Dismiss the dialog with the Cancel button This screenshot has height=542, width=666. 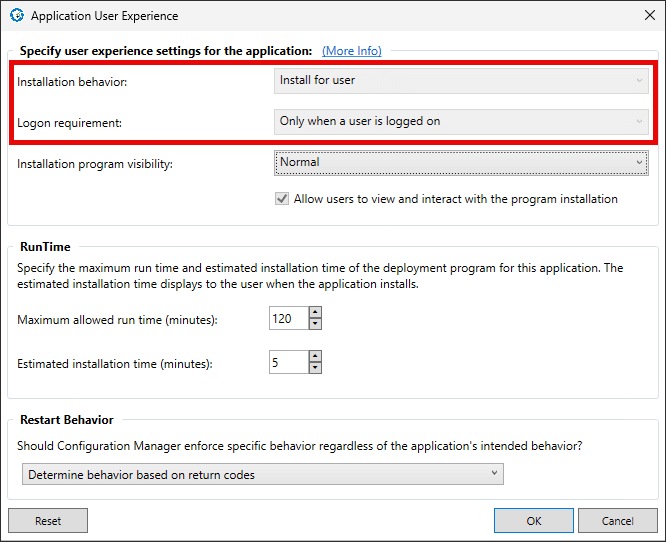(x=617, y=521)
